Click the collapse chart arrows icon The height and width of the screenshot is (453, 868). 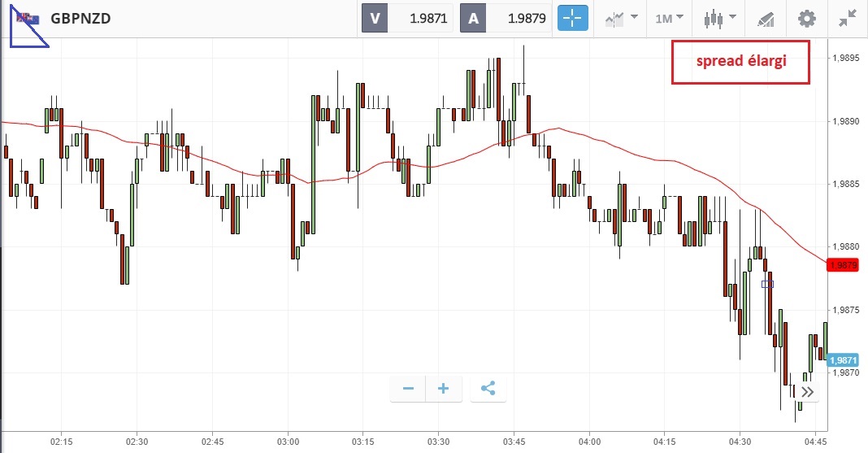[x=848, y=18]
